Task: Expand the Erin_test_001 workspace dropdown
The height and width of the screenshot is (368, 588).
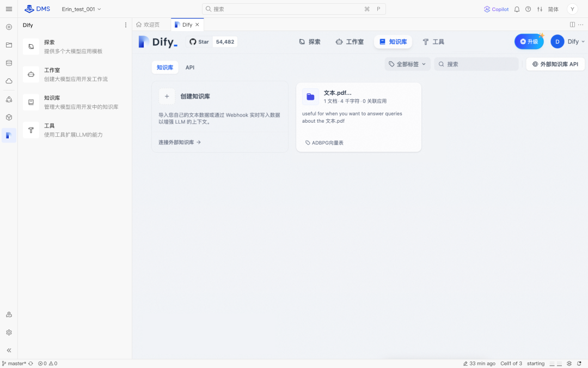Action: 81,9
